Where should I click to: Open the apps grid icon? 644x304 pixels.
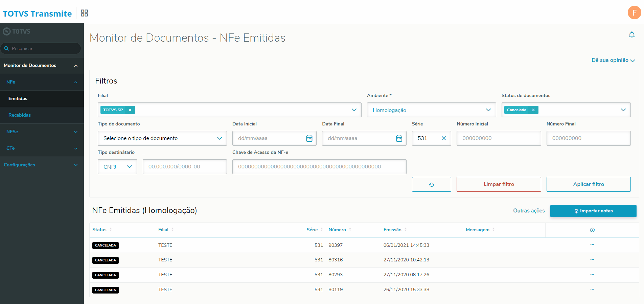click(84, 13)
